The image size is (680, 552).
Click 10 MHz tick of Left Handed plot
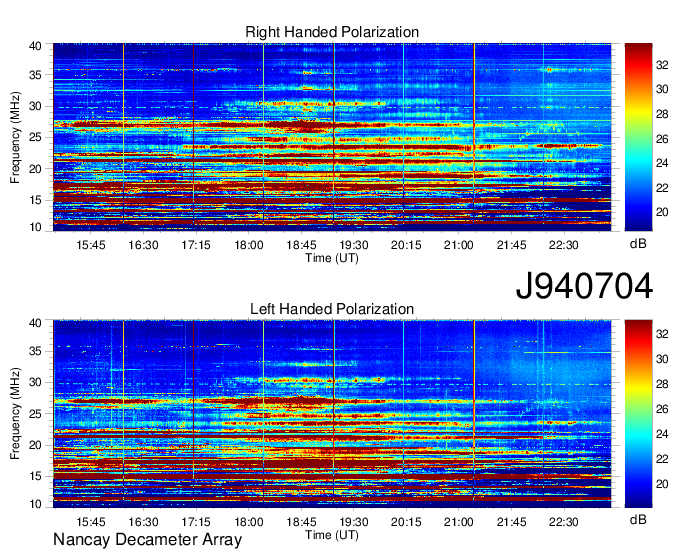tap(35, 504)
